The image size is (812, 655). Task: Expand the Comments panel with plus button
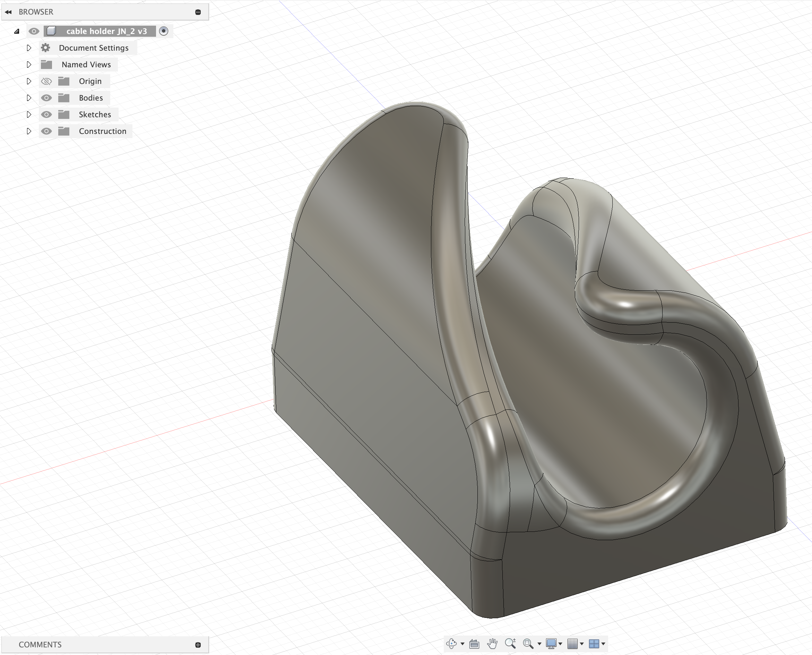pos(198,645)
